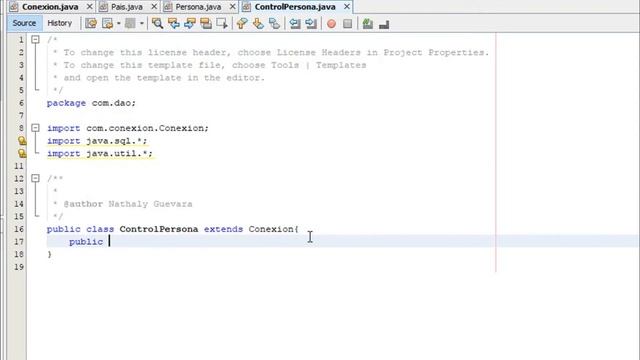
Task: Toggle Highlight Search icon
Action: pos(206,24)
